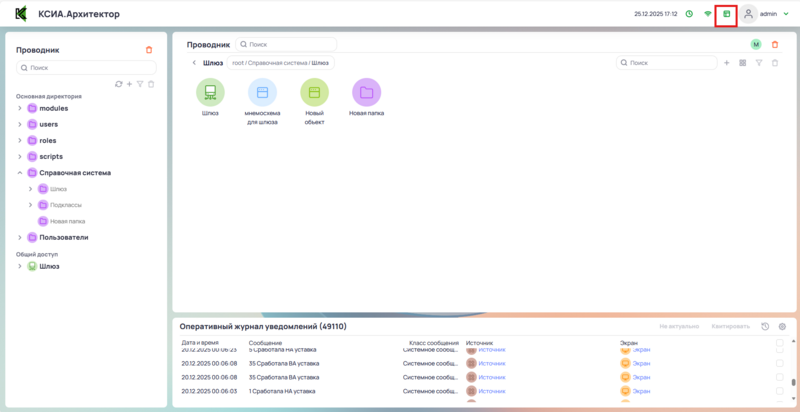Click refresh icon in left Проводник panel

[x=119, y=84]
